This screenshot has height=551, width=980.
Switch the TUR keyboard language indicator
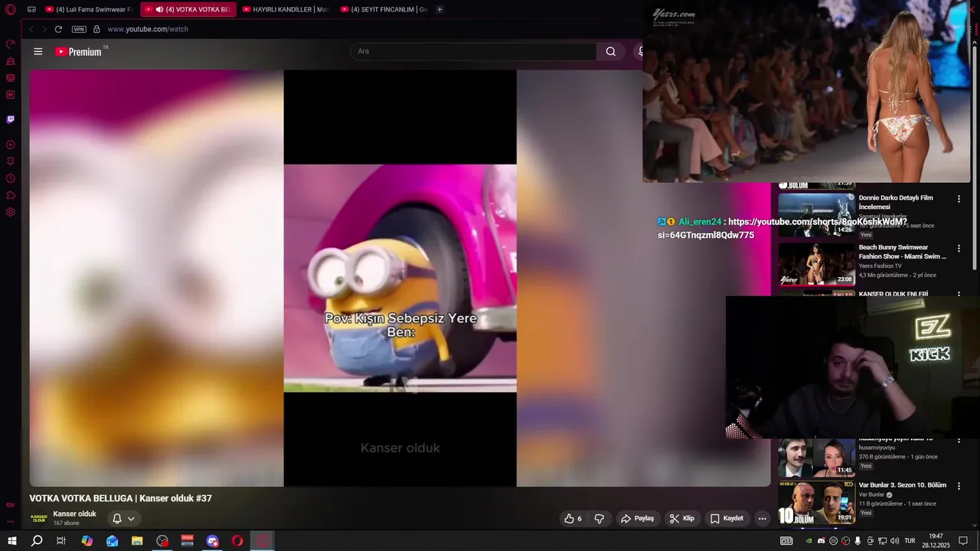[x=910, y=541]
